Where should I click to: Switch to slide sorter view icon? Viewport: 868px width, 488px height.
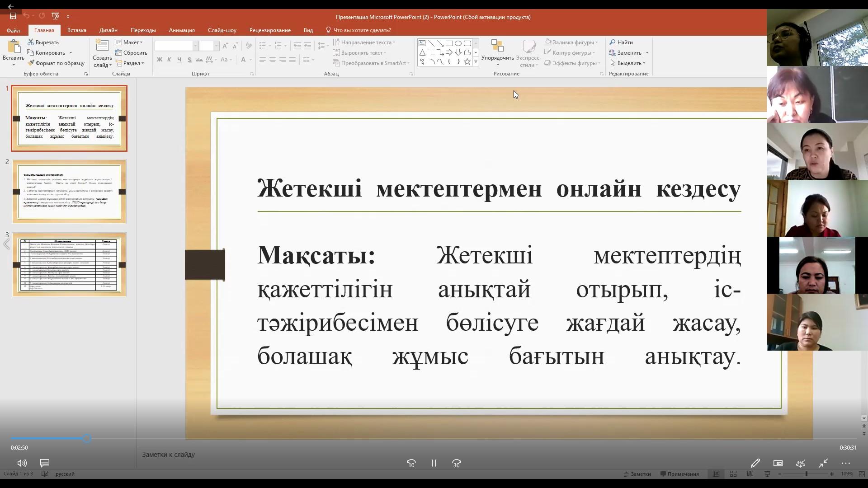point(733,474)
